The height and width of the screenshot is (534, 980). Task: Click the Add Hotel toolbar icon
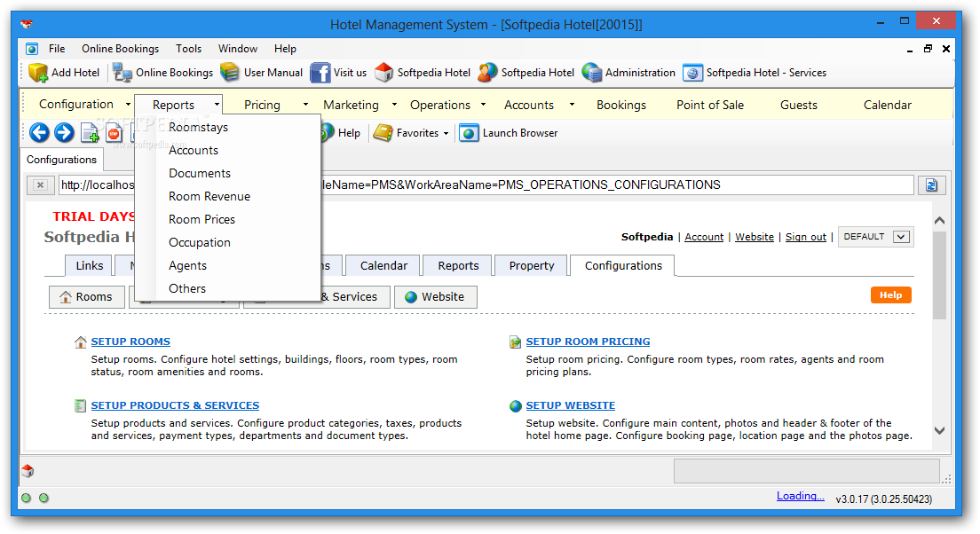(x=38, y=73)
